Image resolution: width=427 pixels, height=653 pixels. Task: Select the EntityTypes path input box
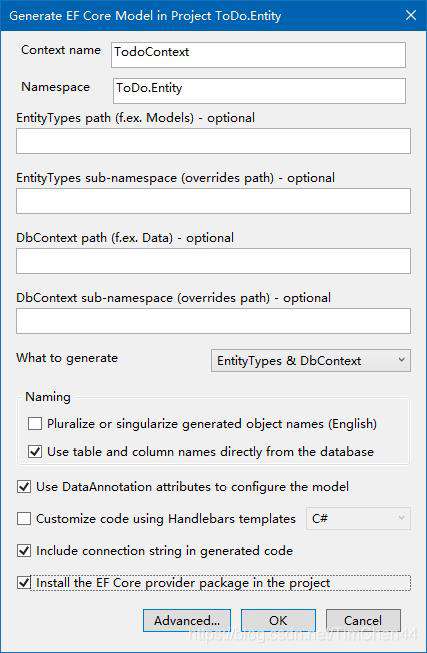[x=213, y=141]
